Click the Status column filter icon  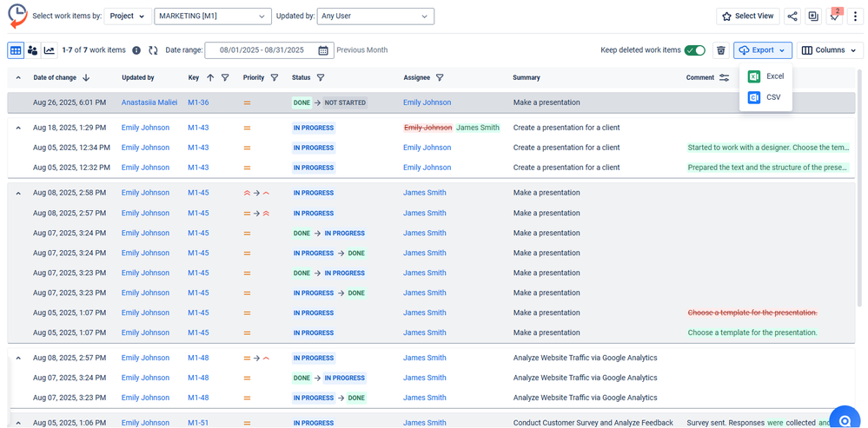point(320,78)
